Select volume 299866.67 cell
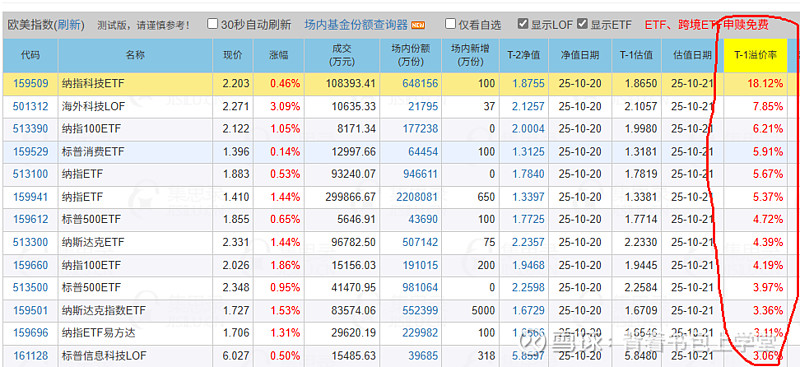 [342, 197]
